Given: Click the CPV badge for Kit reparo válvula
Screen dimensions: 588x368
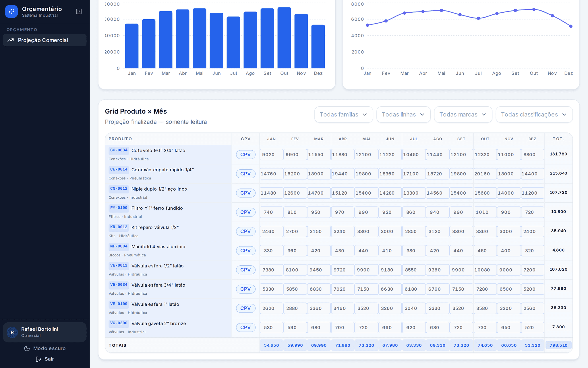Looking at the screenshot, I should click(245, 231).
